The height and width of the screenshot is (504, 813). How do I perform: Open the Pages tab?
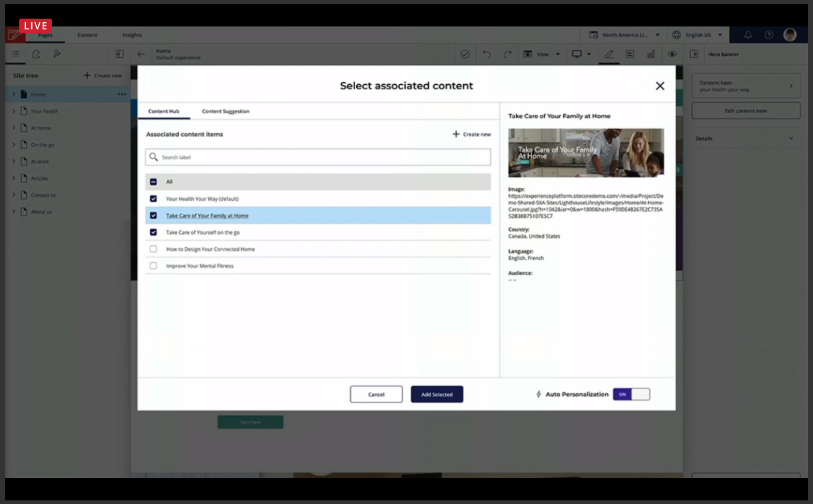[45, 35]
